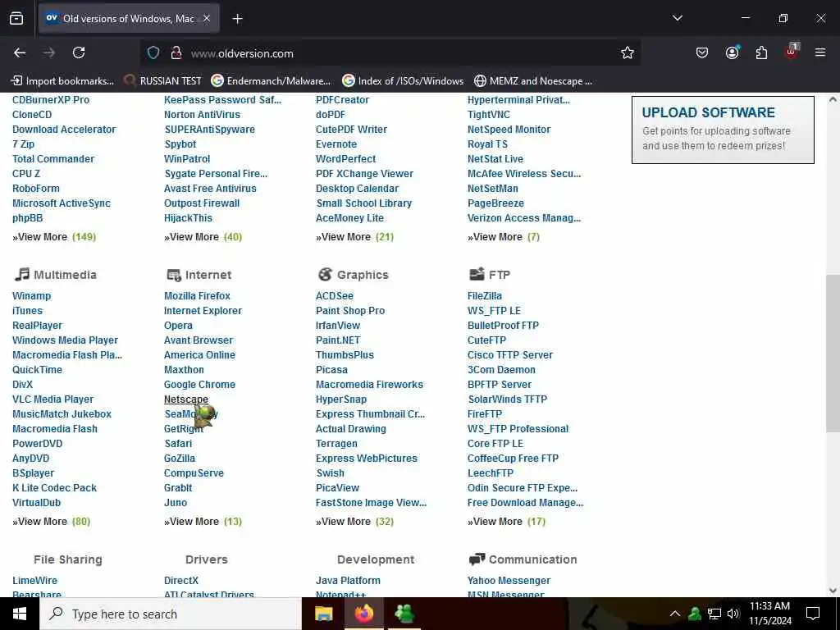The height and width of the screenshot is (630, 840).
Task: Open the notification center icon
Action: point(813,614)
